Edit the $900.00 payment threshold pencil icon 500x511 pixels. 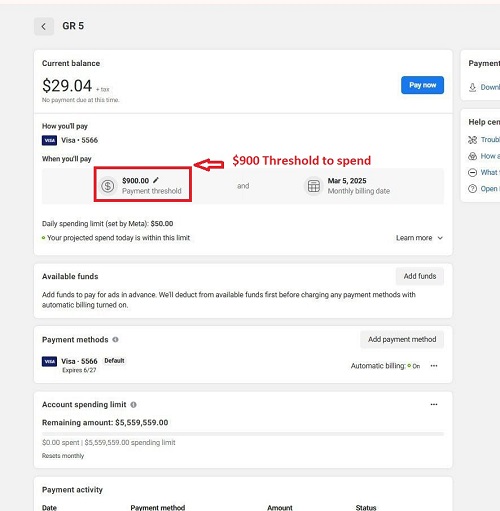(x=156, y=180)
